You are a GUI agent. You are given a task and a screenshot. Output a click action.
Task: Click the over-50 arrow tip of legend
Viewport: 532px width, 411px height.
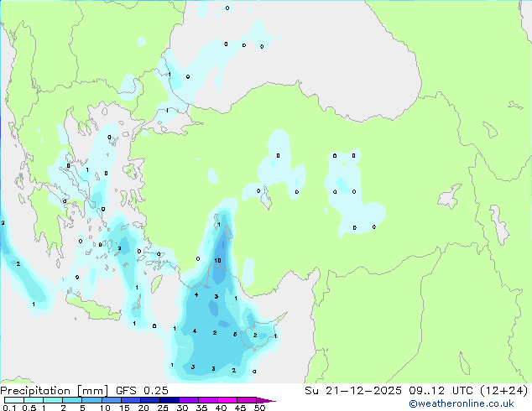click(x=266, y=401)
